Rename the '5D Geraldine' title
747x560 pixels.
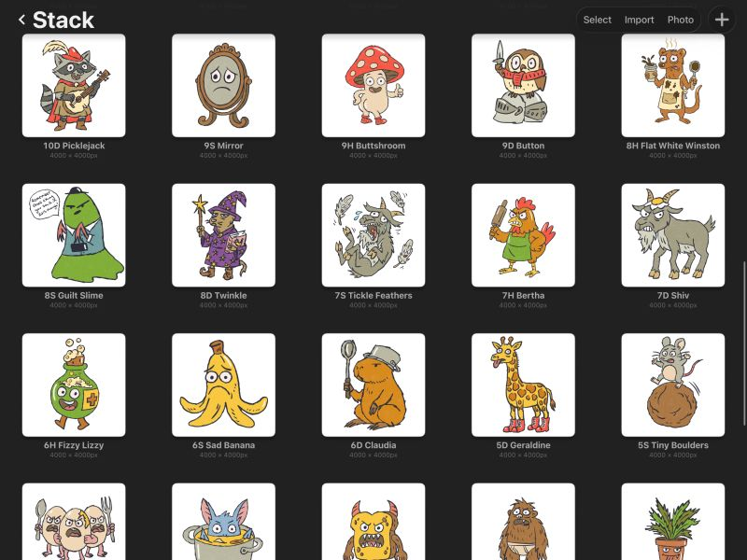[523, 445]
